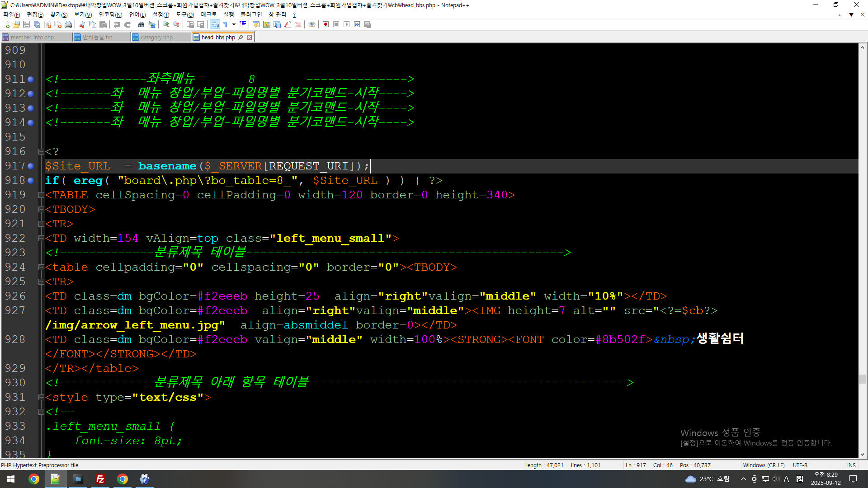Click the Zoom In magnifier icon
Screen dimensions: 868x488
point(166,24)
